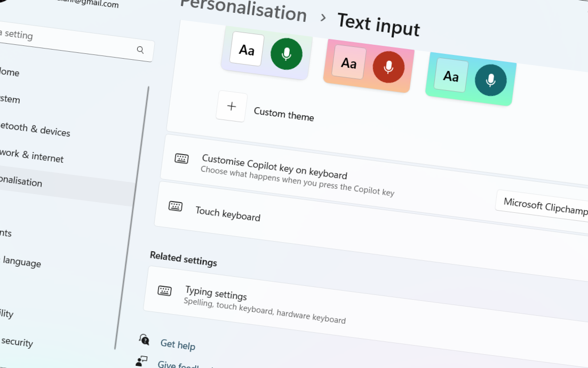The height and width of the screenshot is (368, 588).
Task: Click the keyboard icon beside Typing settings
Action: pos(164,291)
